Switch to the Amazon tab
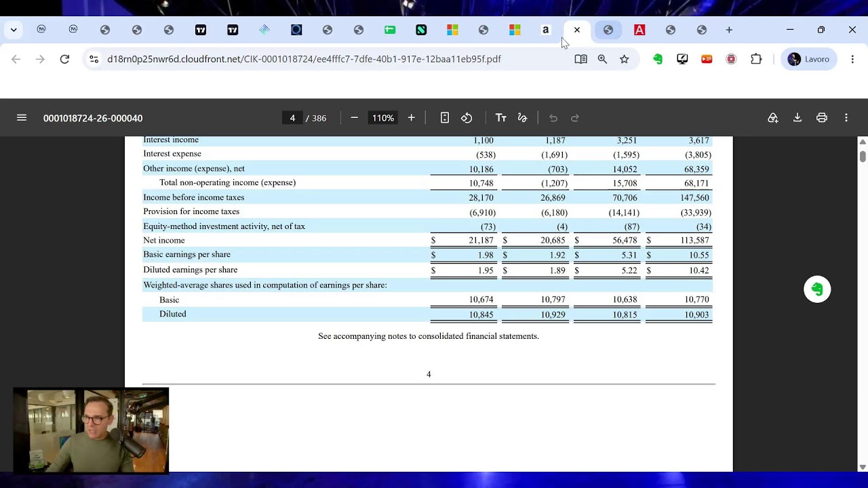Screen dimensions: 868x488 click(x=546, y=30)
